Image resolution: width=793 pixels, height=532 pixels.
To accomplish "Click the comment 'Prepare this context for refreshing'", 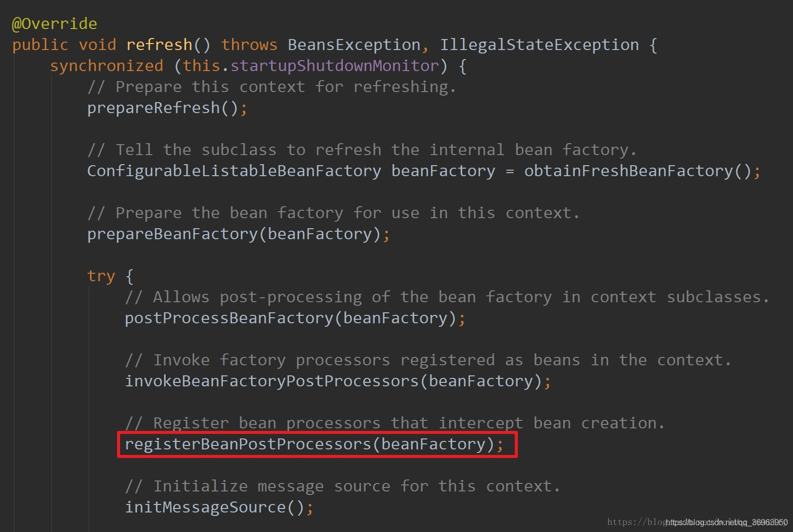I will [x=272, y=87].
